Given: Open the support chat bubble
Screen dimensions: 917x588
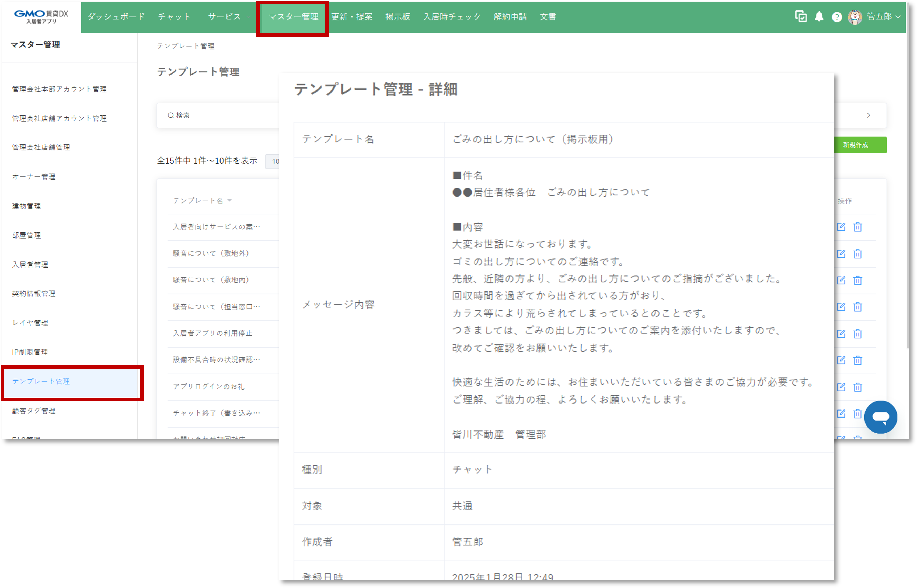Looking at the screenshot, I should [881, 417].
